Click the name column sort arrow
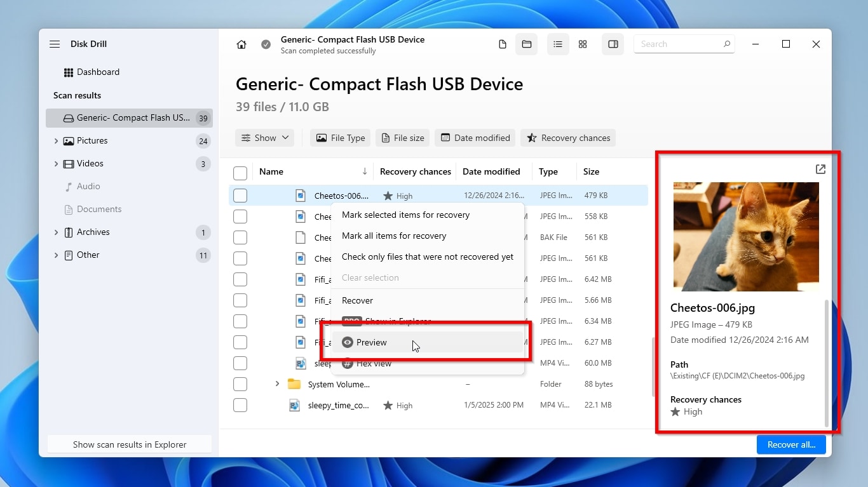The width and height of the screenshot is (868, 487). point(365,171)
